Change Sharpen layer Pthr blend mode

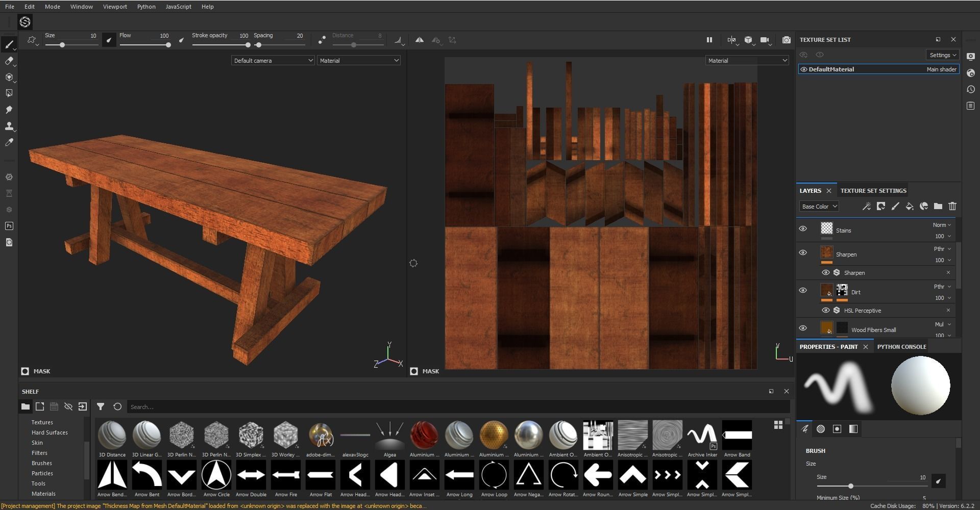coord(942,249)
